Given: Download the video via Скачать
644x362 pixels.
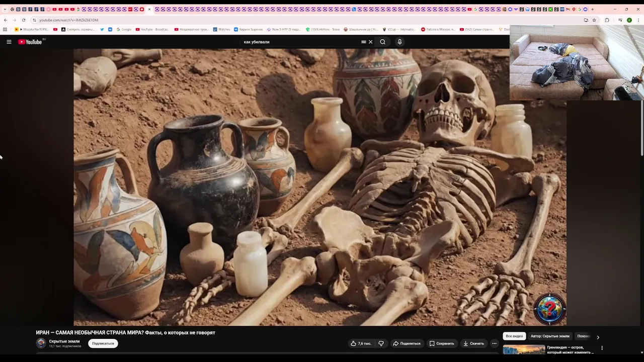Looking at the screenshot, I should (473, 343).
